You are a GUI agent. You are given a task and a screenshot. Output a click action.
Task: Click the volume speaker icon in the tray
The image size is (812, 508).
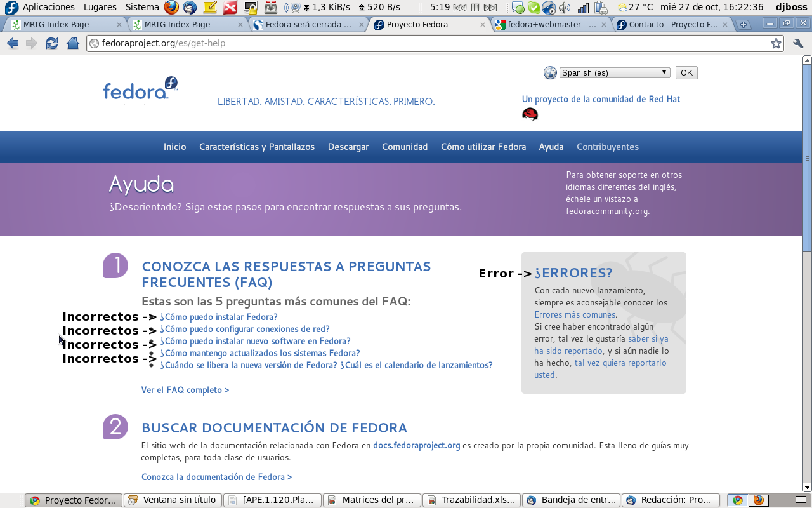565,8
